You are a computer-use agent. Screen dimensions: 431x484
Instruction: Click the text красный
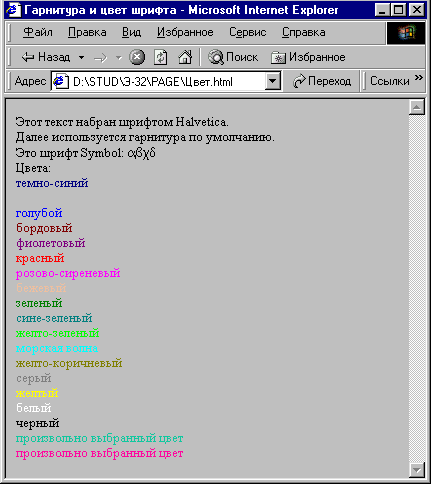[40, 258]
